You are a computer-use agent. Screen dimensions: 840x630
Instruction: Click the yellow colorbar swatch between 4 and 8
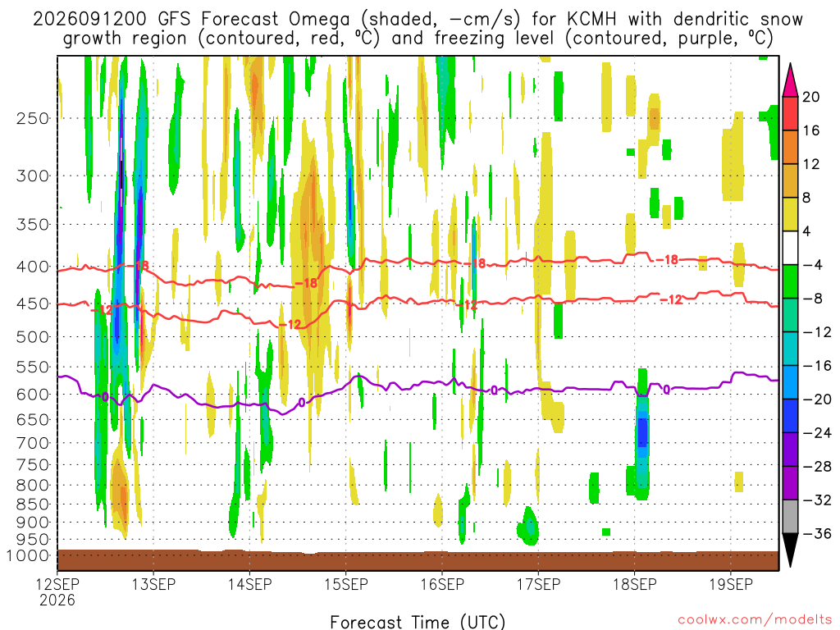[790, 214]
